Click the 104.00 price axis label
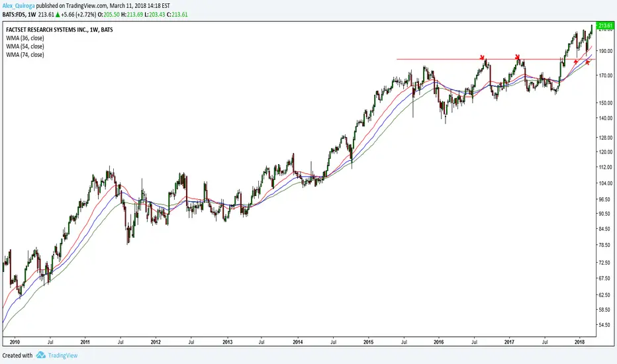Image resolution: width=617 pixels, height=364 pixels. [x=606, y=183]
